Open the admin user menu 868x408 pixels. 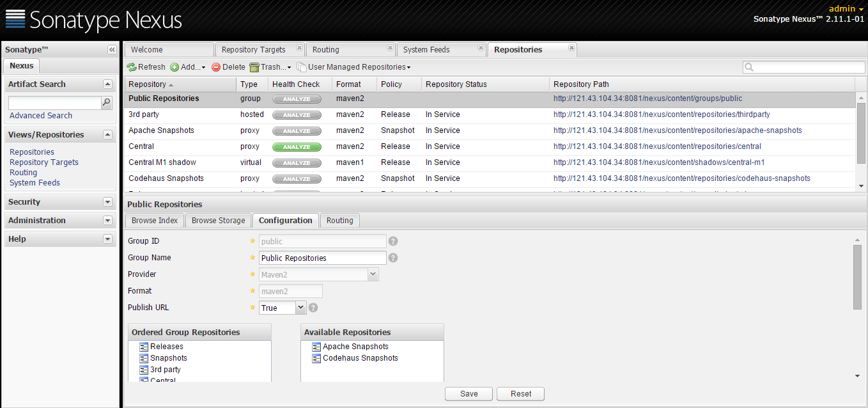tap(846, 8)
